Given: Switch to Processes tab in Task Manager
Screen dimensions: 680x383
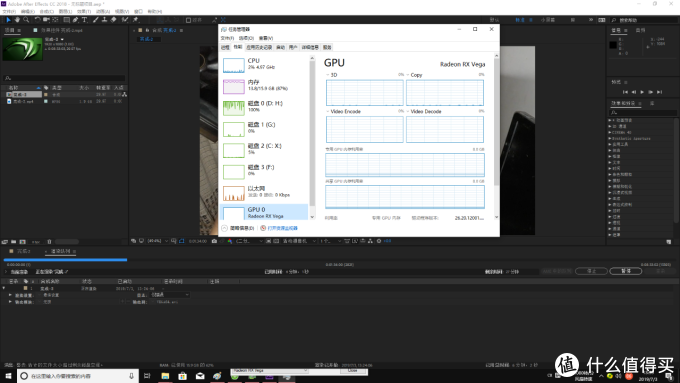Looking at the screenshot, I should click(x=225, y=47).
